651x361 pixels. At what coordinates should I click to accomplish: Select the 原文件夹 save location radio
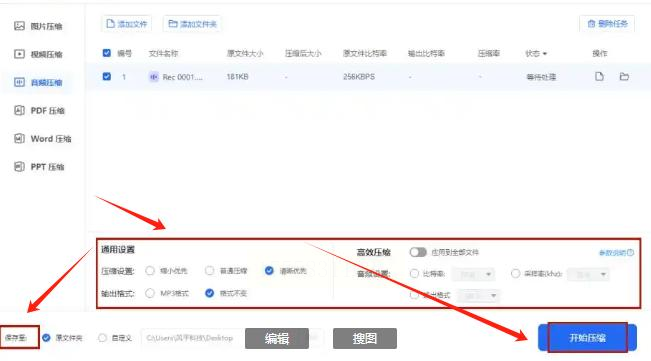46,338
